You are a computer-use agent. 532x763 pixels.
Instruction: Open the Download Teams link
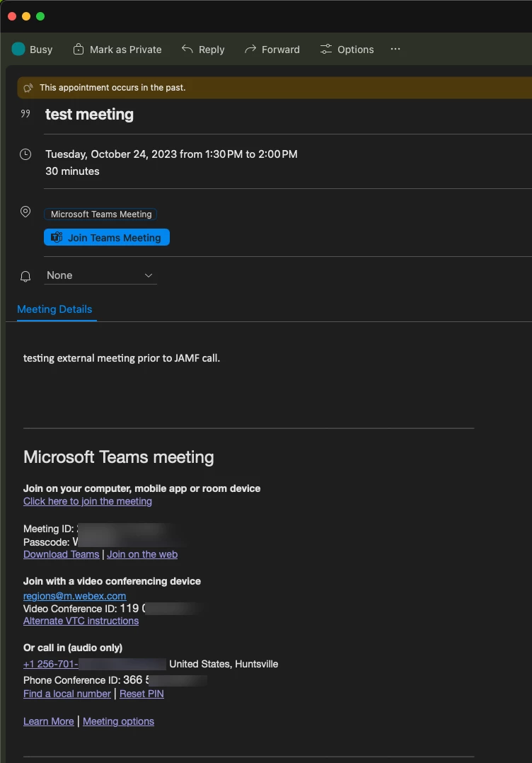tap(62, 554)
